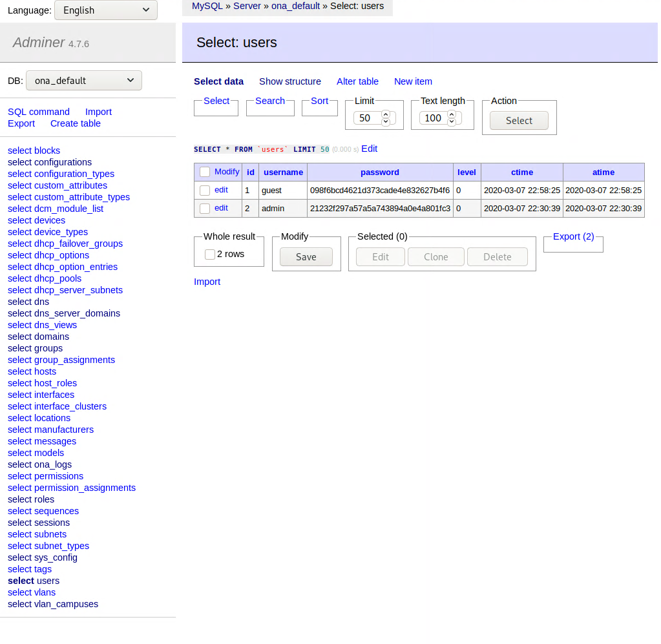Decrease the Limit value with down arrow
661x644 pixels.
(x=385, y=122)
